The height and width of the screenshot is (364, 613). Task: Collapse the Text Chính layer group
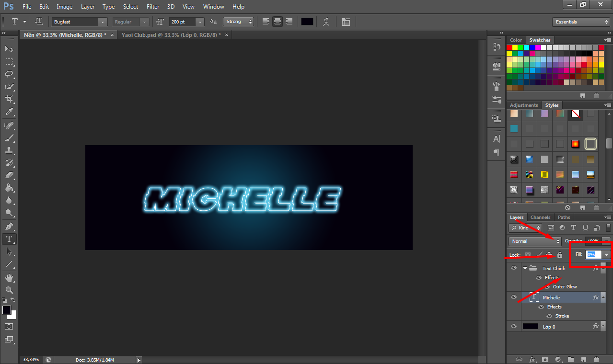click(525, 268)
